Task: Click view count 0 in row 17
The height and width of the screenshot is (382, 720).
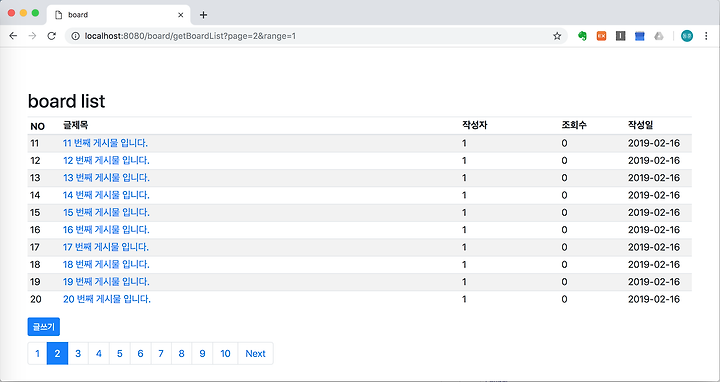Action: tap(564, 247)
